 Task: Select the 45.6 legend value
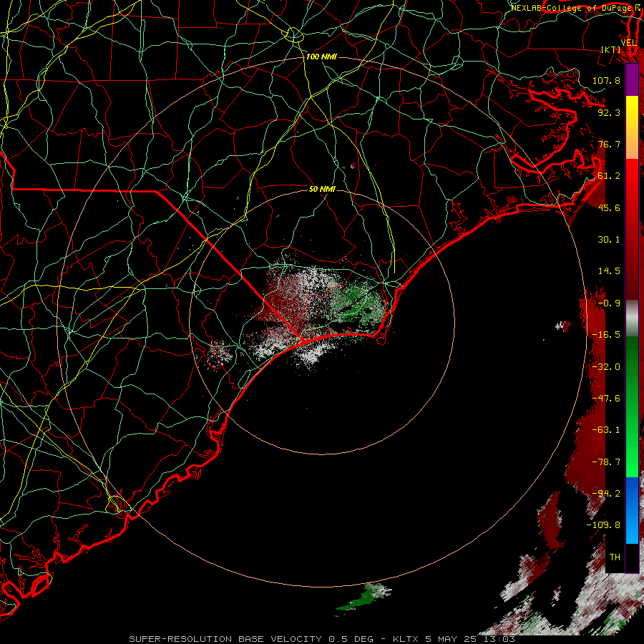[609, 208]
